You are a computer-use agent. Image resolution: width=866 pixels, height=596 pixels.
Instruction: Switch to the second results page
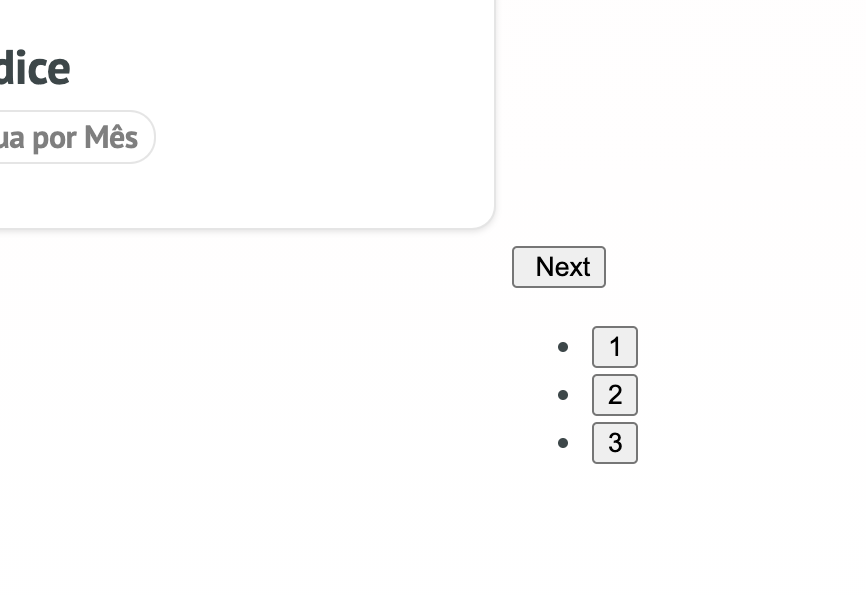point(614,395)
